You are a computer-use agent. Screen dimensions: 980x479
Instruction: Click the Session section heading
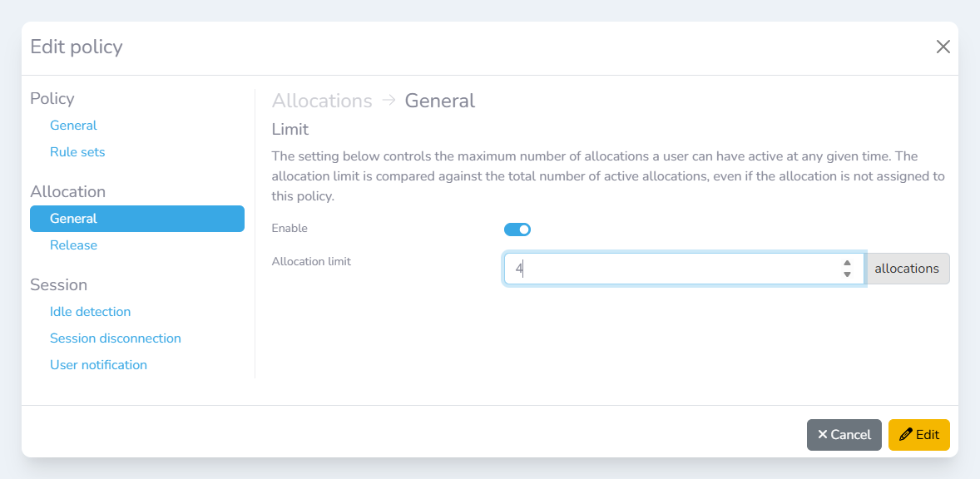point(58,284)
